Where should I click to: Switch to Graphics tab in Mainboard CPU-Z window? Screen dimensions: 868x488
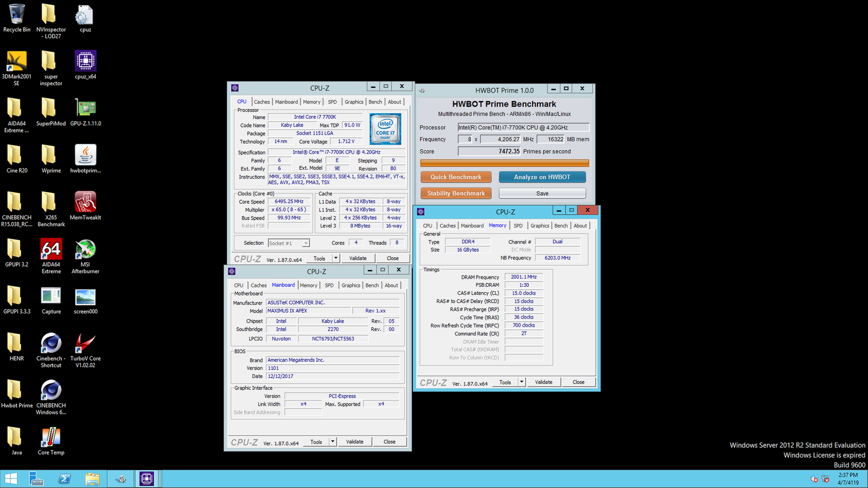tap(351, 286)
